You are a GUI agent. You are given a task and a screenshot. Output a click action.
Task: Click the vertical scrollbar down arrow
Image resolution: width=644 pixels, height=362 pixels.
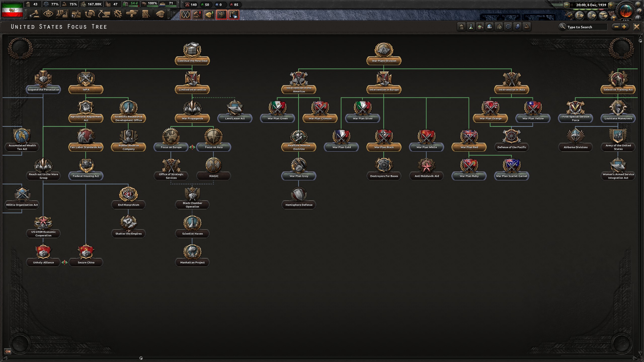640,353
